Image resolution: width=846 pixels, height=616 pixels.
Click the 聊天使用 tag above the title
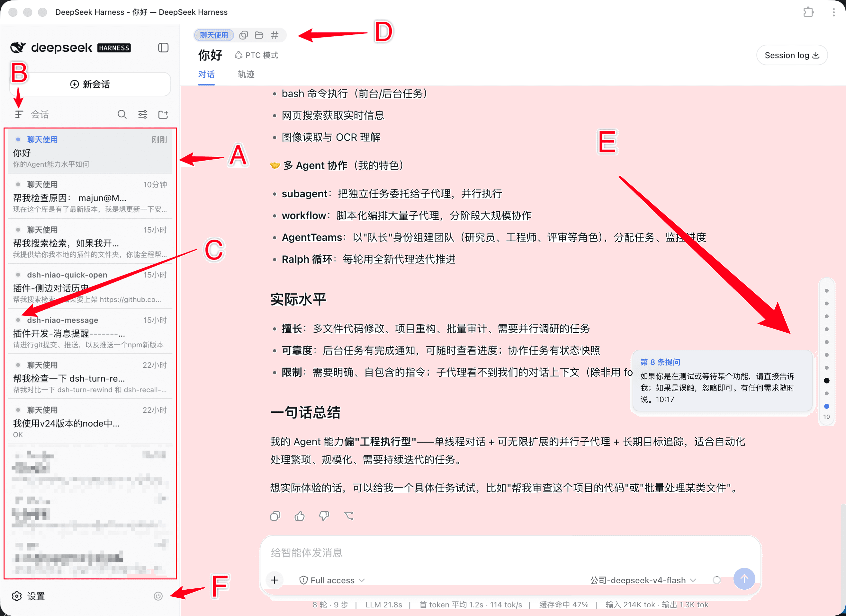coord(214,35)
